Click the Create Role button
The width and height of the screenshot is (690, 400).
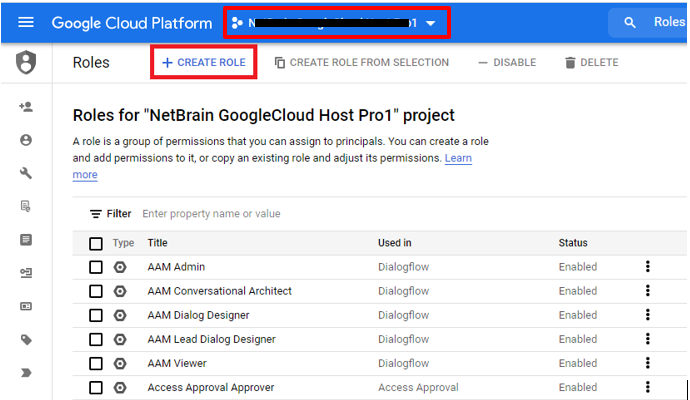pos(204,62)
